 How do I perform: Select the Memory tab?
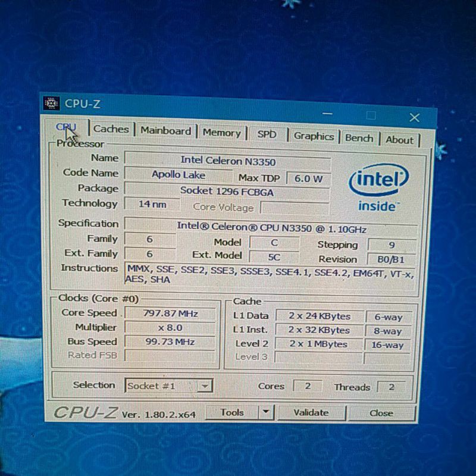[x=221, y=133]
